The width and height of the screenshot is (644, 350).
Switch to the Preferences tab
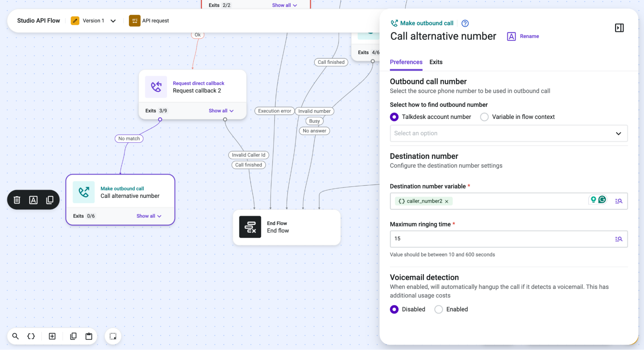click(406, 62)
